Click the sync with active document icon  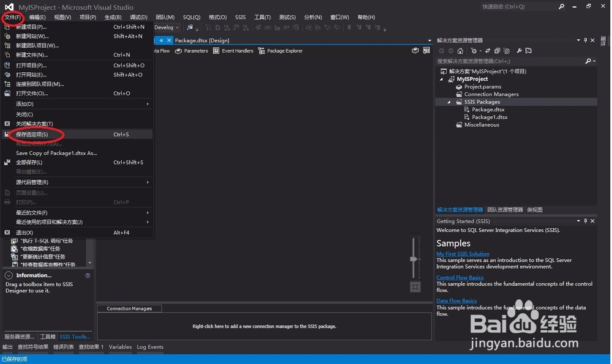(x=488, y=51)
